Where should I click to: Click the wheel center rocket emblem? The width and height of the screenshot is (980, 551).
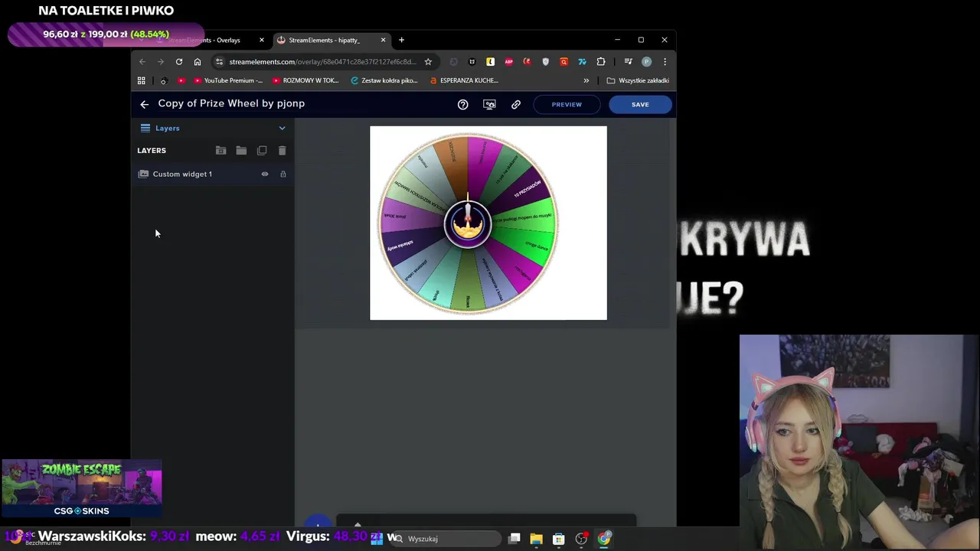(x=468, y=223)
